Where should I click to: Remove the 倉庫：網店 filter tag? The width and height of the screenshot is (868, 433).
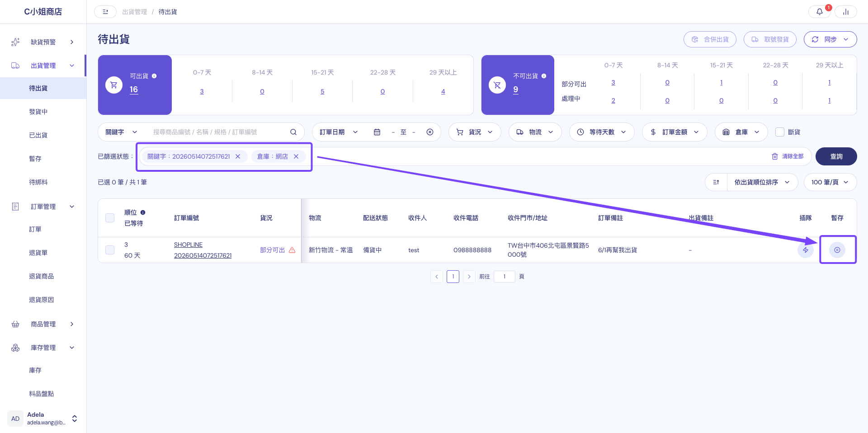[x=296, y=156]
